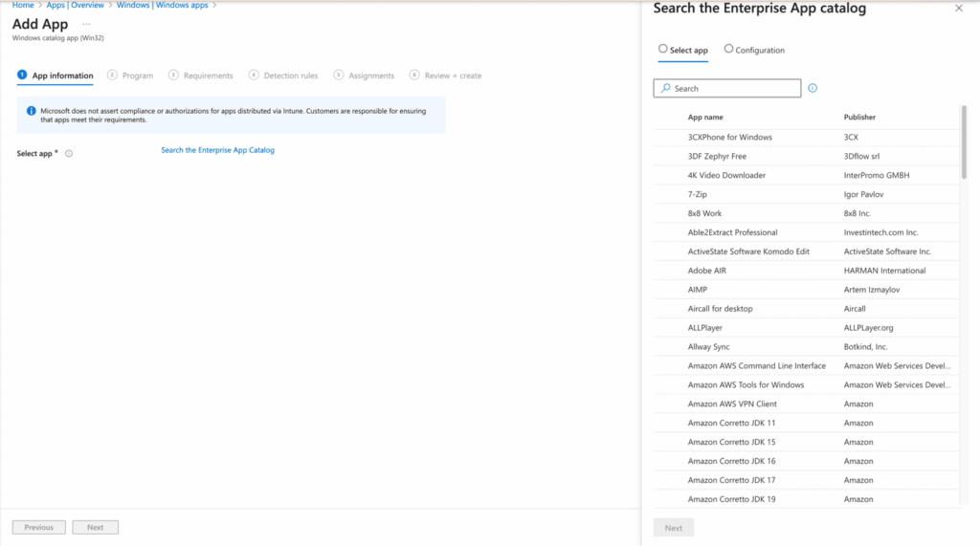Click the magnifier icon in search field
980x546 pixels.
pyautogui.click(x=666, y=89)
